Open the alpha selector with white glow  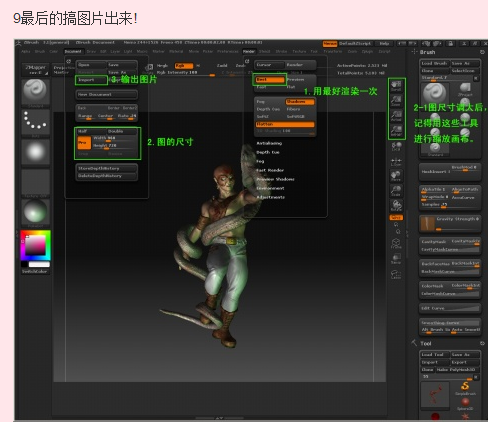click(x=36, y=152)
